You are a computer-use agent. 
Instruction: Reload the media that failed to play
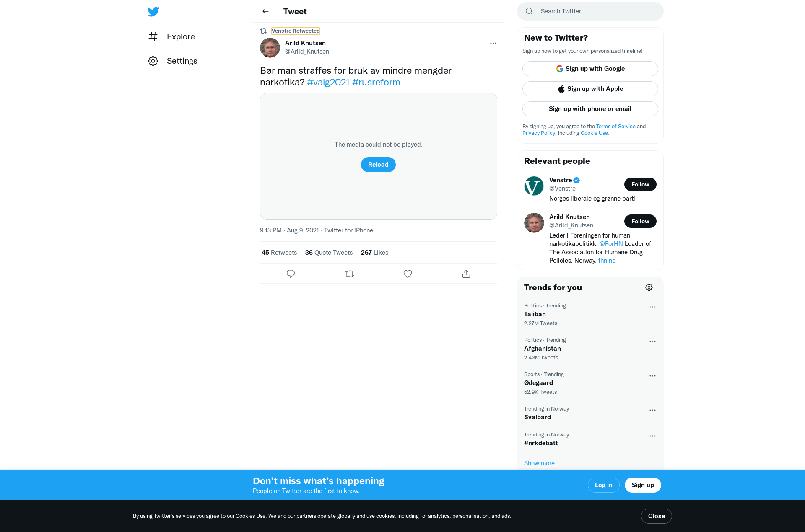(x=378, y=165)
